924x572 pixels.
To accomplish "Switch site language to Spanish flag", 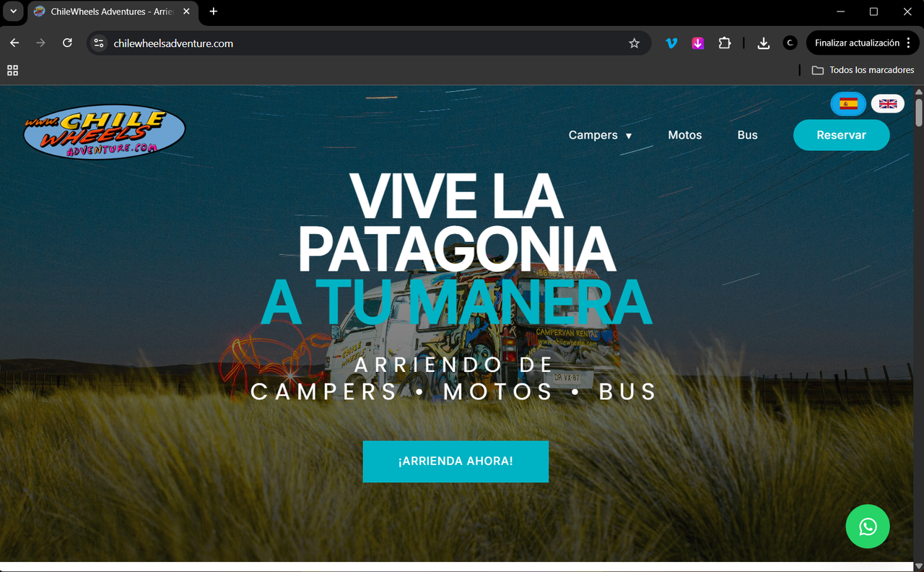I will tap(848, 104).
